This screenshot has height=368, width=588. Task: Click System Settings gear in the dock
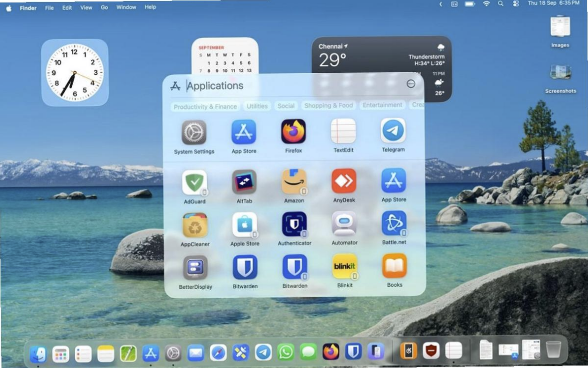[x=173, y=354]
